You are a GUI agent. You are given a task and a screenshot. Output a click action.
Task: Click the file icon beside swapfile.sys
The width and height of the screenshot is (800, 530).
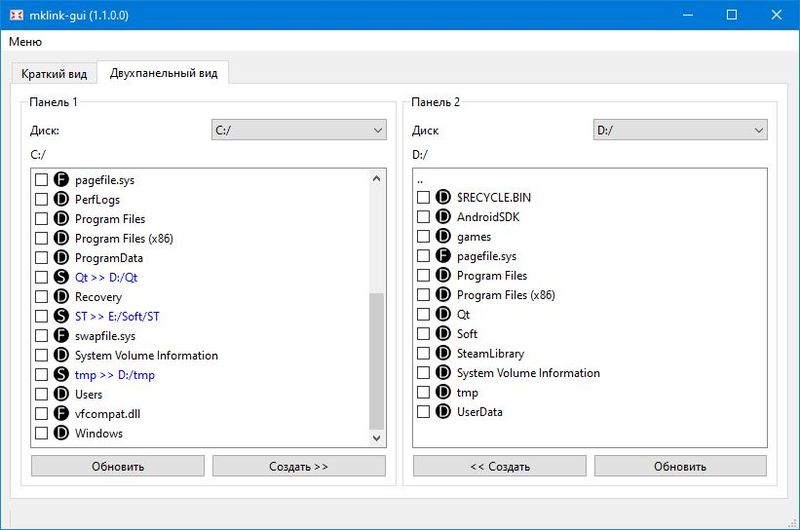pos(60,336)
